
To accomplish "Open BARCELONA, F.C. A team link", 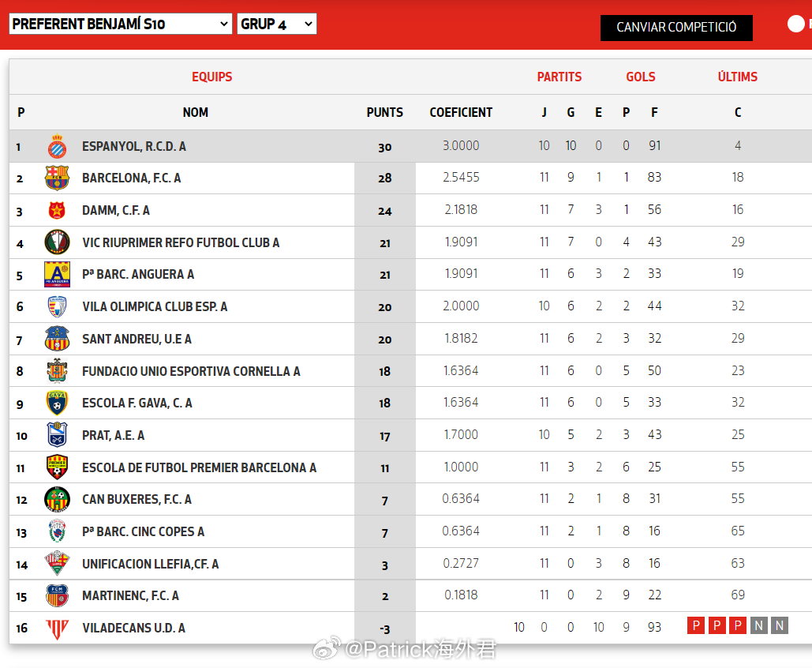I will click(x=132, y=178).
